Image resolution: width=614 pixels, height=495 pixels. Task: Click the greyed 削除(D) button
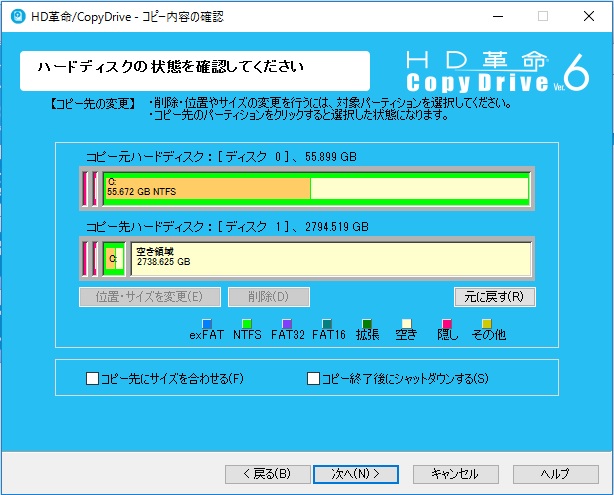point(269,297)
